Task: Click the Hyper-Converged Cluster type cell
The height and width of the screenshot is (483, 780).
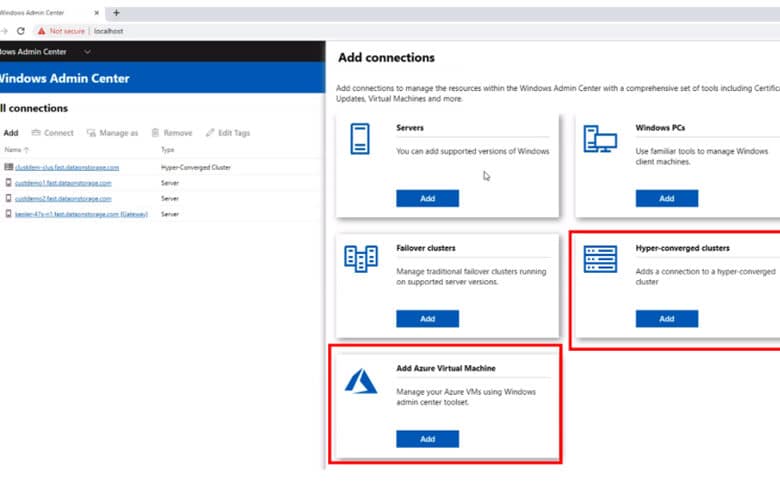Action: [x=196, y=168]
